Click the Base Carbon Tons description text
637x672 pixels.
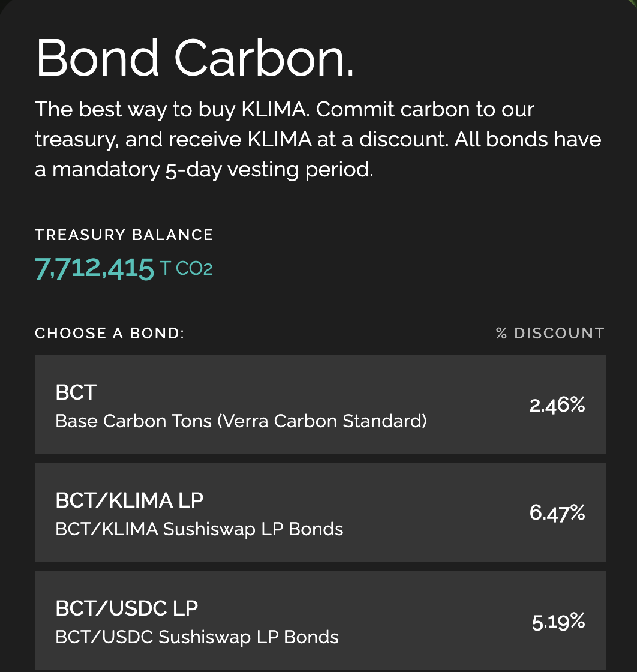240,421
